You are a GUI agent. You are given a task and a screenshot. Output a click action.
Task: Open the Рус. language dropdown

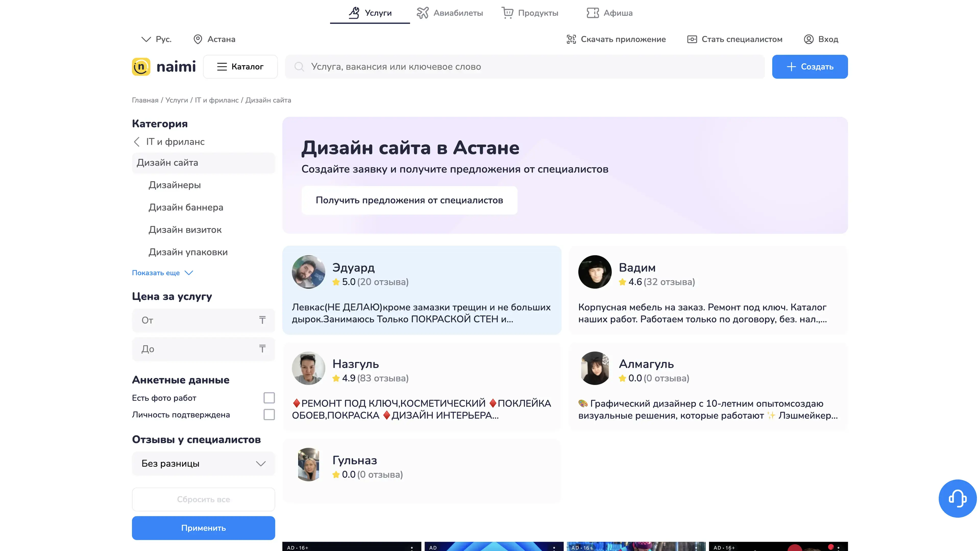click(156, 39)
